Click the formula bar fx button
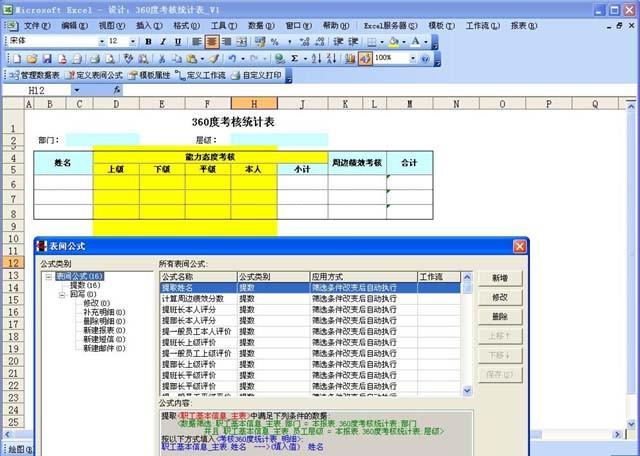 (x=117, y=90)
